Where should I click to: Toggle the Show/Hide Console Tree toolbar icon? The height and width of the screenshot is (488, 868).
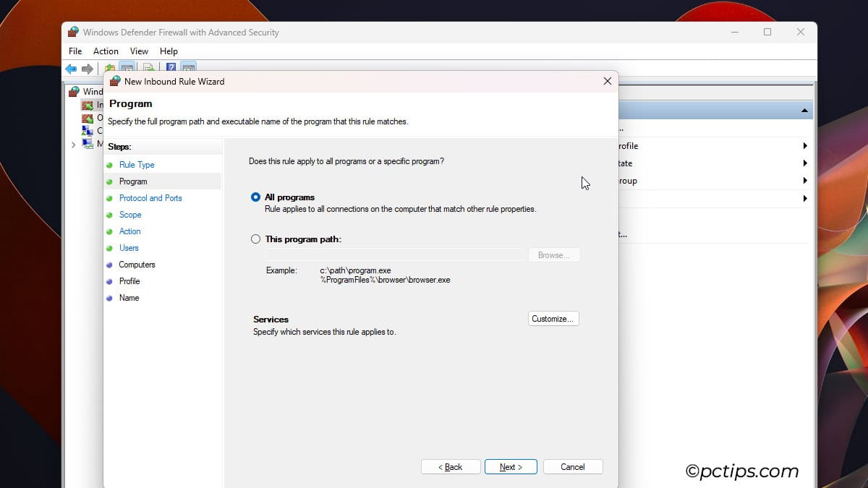tap(128, 67)
